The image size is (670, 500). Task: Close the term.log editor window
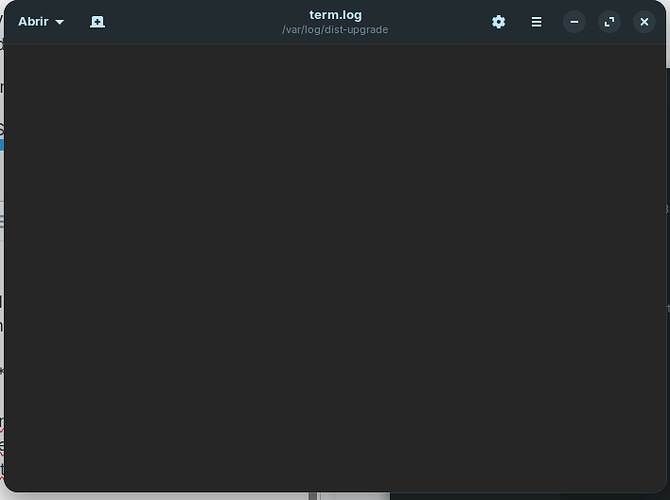click(x=644, y=22)
